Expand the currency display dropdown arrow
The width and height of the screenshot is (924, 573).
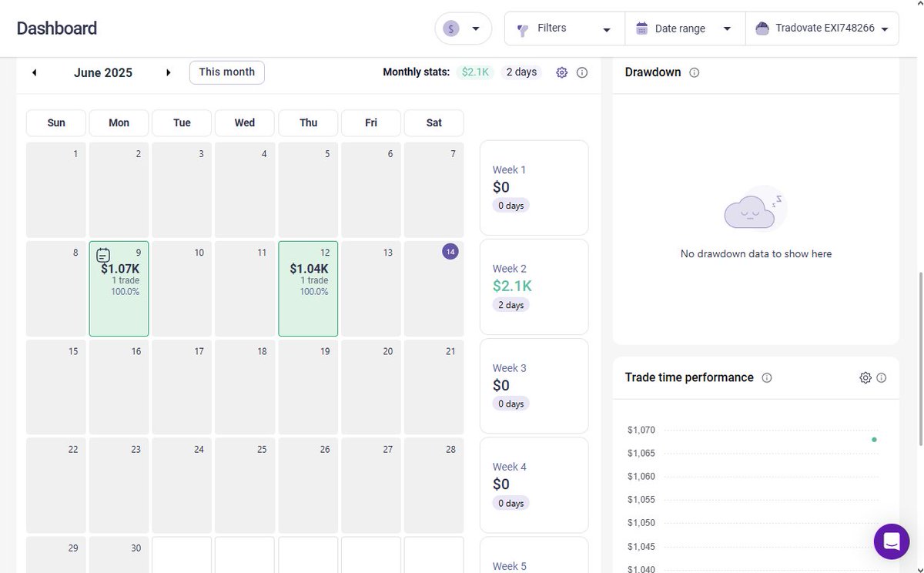tap(476, 29)
